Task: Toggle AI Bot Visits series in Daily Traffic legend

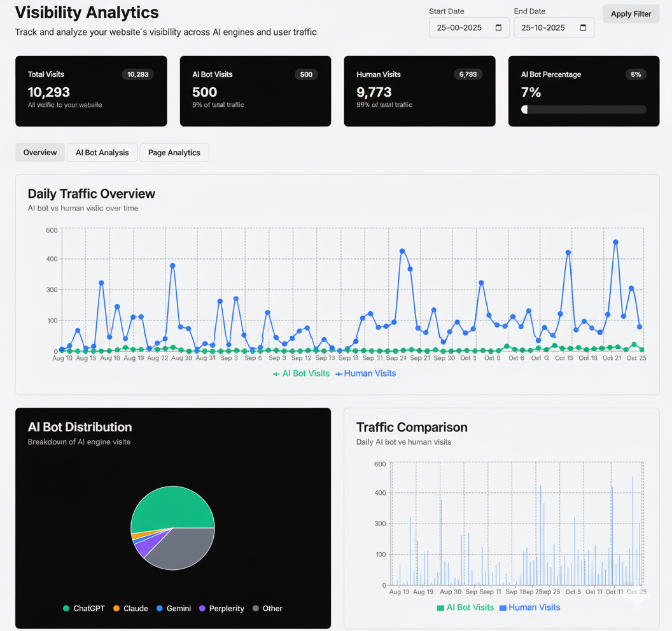Action: coord(302,373)
